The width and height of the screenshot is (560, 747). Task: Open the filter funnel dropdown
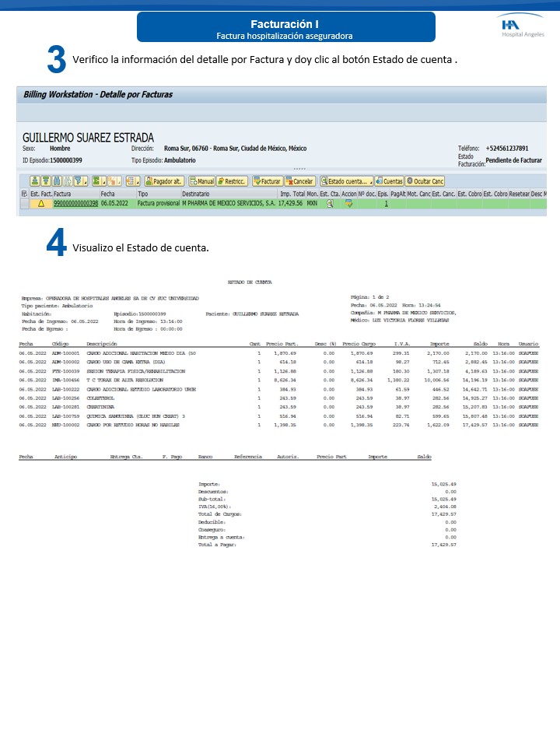pyautogui.click(x=78, y=181)
